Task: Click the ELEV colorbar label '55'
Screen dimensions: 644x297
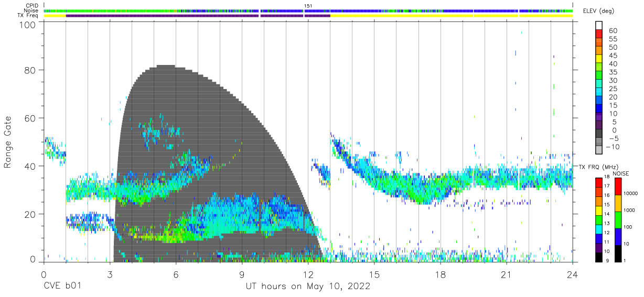Action: point(613,39)
